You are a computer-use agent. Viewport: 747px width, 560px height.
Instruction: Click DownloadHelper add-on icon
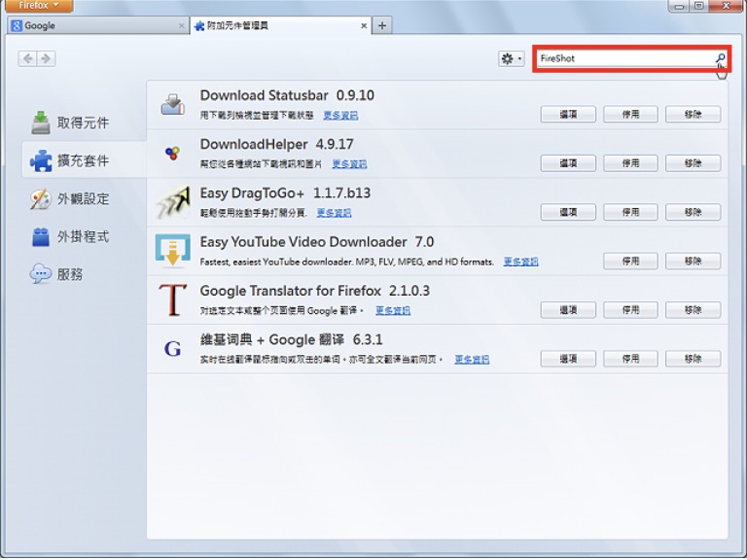coord(172,153)
